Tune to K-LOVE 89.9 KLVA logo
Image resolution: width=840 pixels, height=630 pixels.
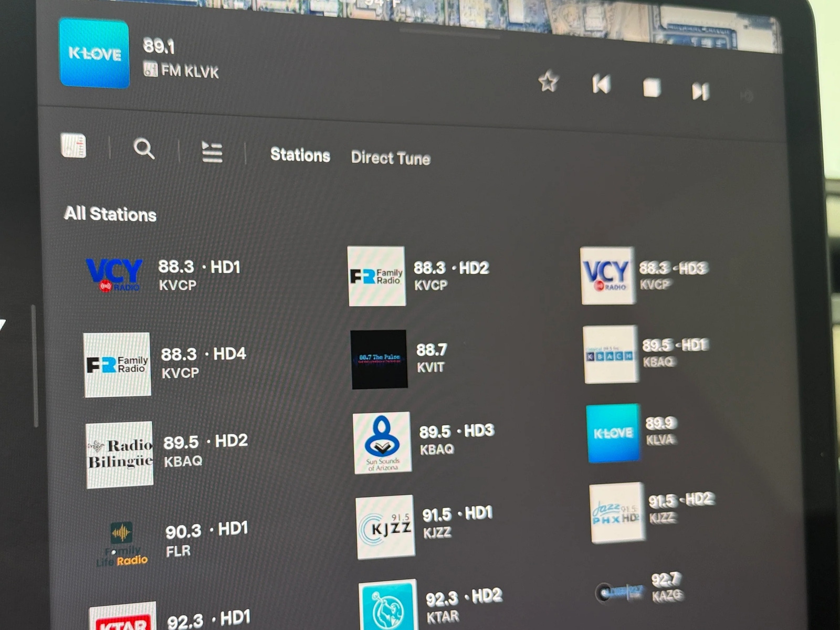(x=613, y=433)
